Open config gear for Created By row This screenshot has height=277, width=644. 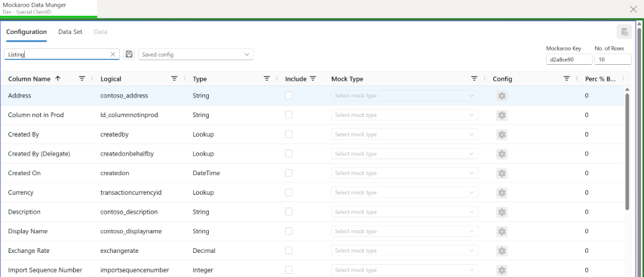[x=501, y=134]
